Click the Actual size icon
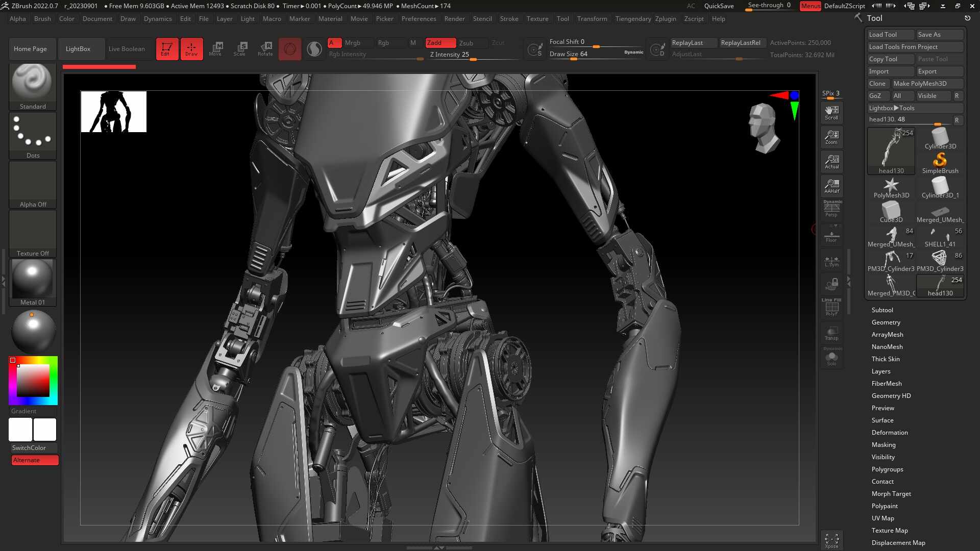Viewport: 980px width, 551px height. click(831, 161)
